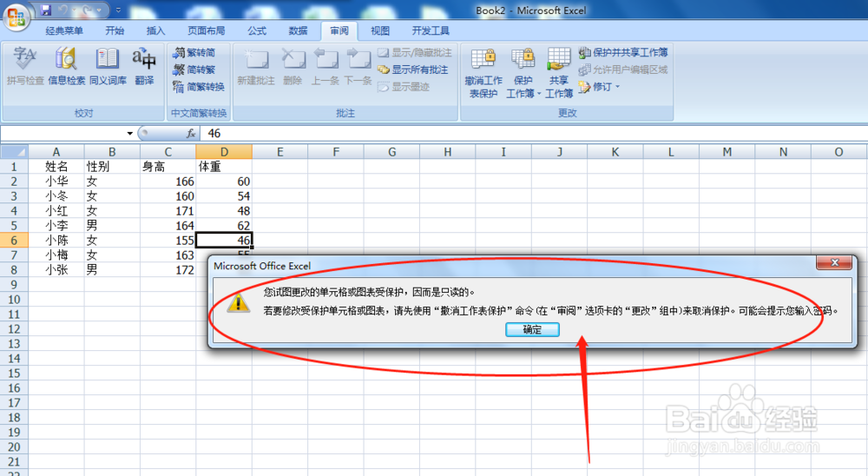
Task: Open the Name Box dropdown arrow
Action: tap(129, 134)
